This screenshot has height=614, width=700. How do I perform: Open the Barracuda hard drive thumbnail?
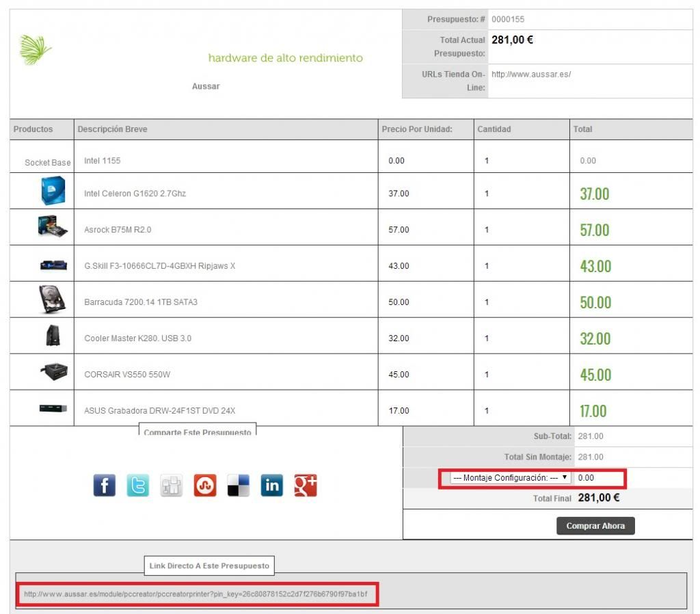coord(52,299)
